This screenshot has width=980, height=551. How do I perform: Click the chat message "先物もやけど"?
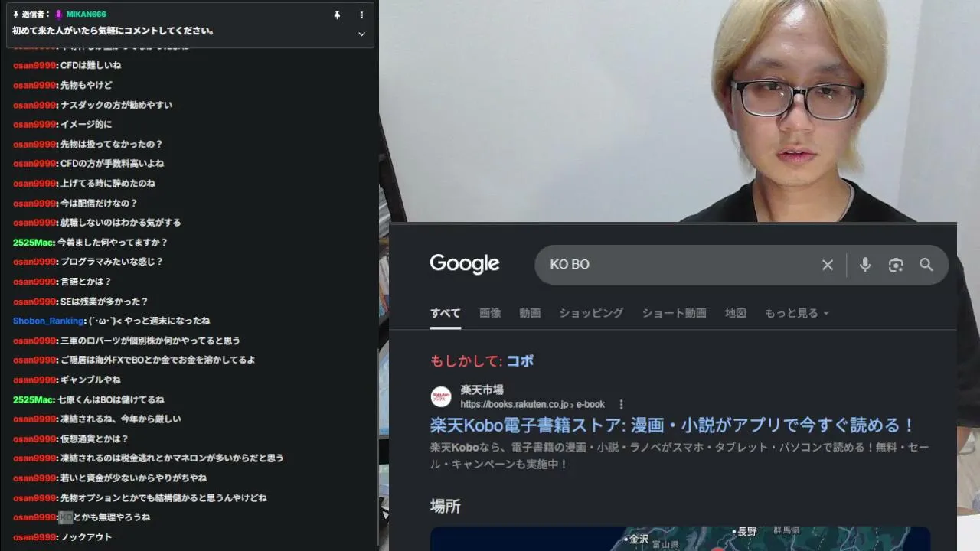86,86
